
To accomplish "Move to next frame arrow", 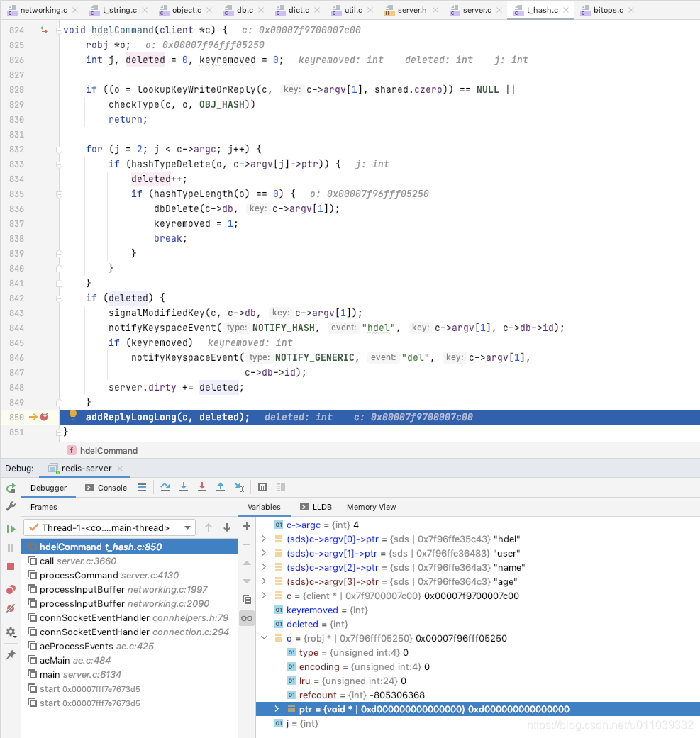I will pyautogui.click(x=227, y=527).
